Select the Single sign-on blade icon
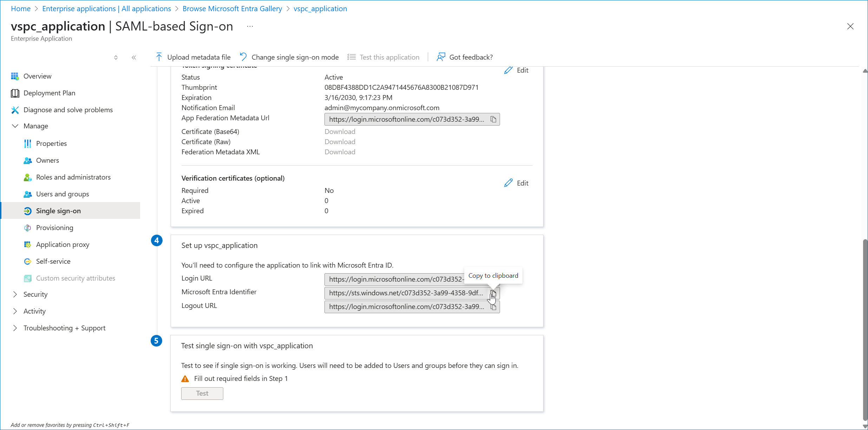Image resolution: width=868 pixels, height=430 pixels. 28,211
